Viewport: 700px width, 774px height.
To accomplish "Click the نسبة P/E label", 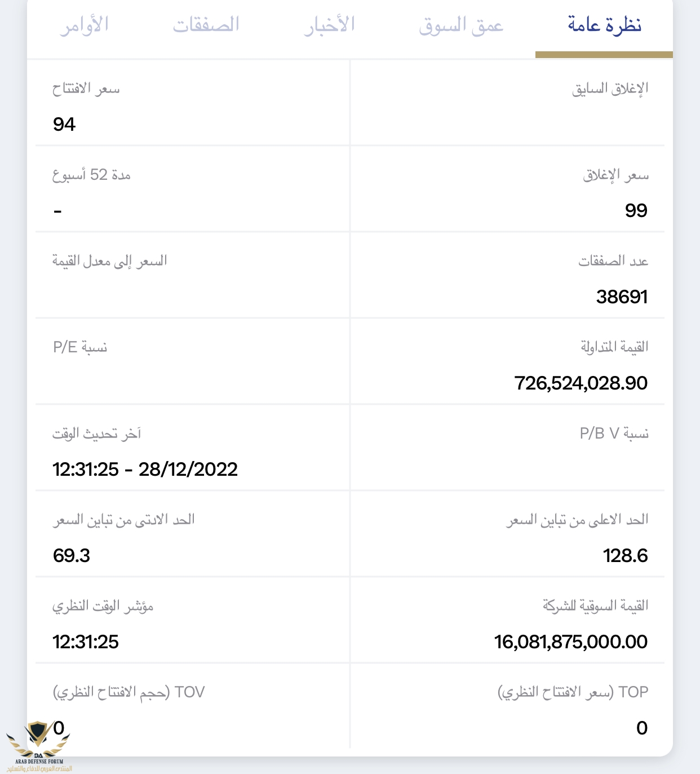I will (80, 347).
